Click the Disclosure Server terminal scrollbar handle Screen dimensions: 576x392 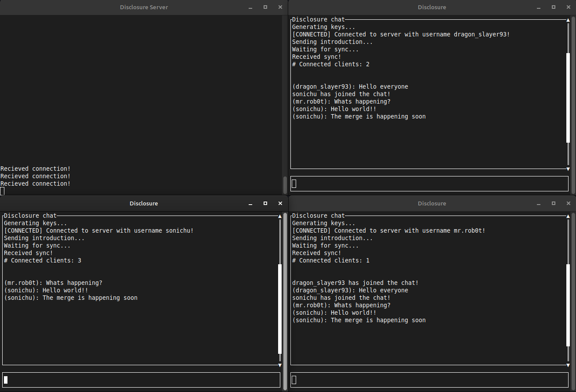(x=285, y=184)
